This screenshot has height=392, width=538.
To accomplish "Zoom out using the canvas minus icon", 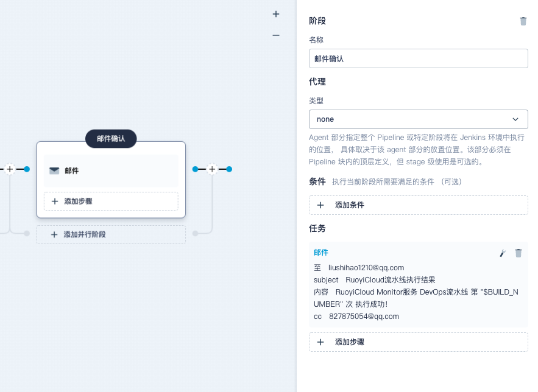I will pyautogui.click(x=275, y=35).
